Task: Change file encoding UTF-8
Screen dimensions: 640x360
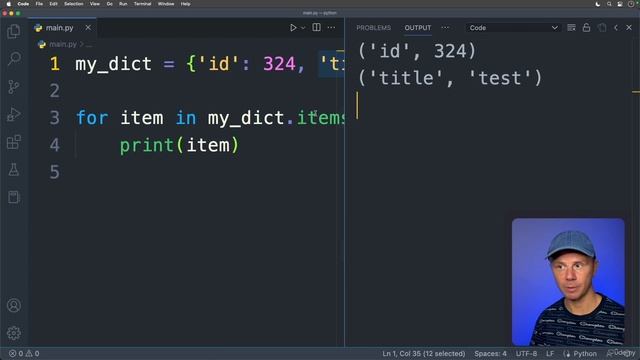Action: tap(526, 353)
